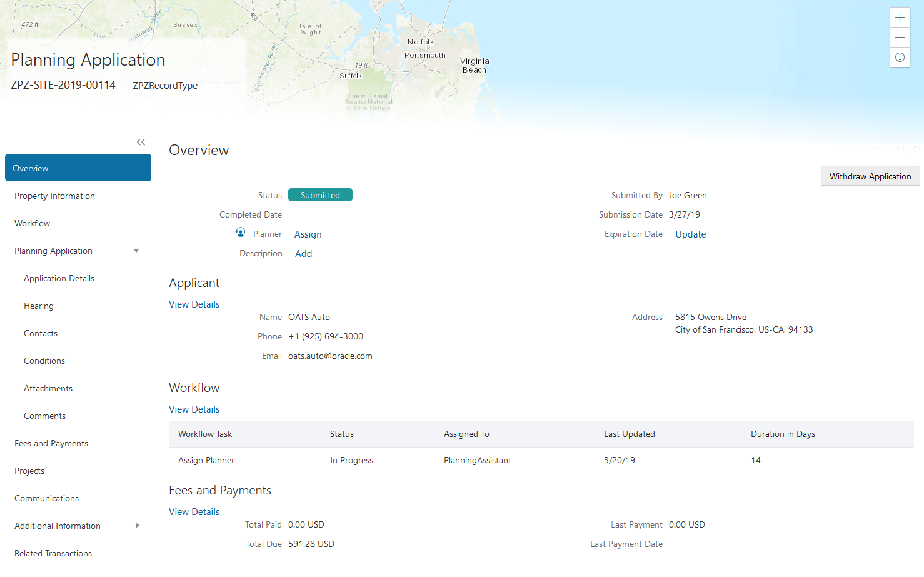Viewport: 924px width, 577px height.
Task: Open Fees and Payments in sidebar
Action: (51, 443)
